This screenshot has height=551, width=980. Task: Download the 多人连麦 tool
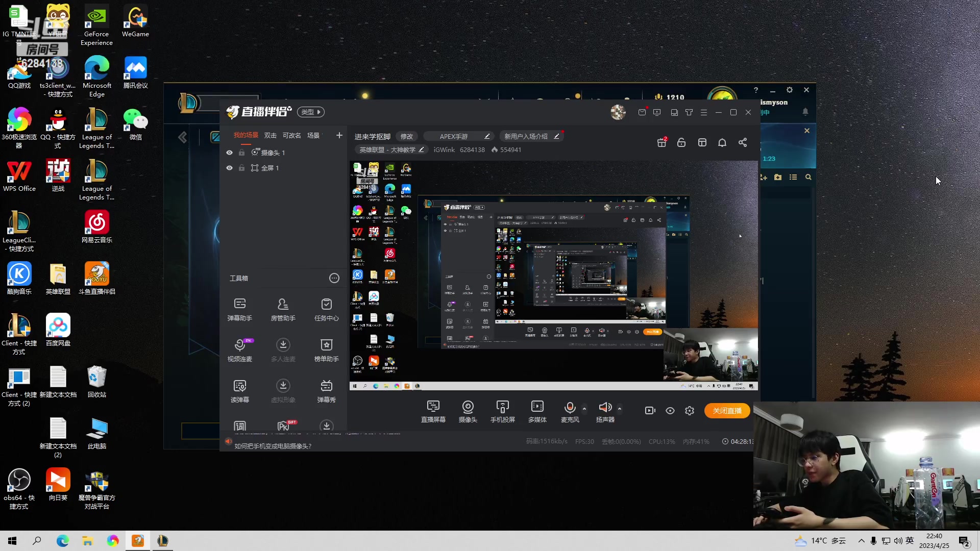pos(283,350)
